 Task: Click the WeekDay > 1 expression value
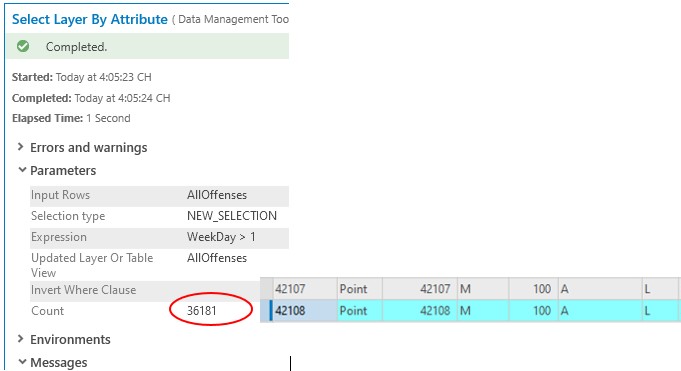click(221, 237)
